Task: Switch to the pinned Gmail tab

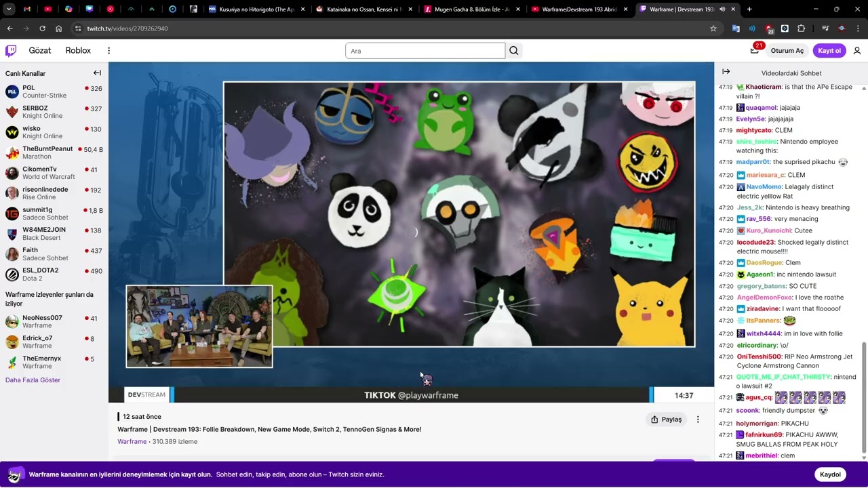Action: (26, 9)
